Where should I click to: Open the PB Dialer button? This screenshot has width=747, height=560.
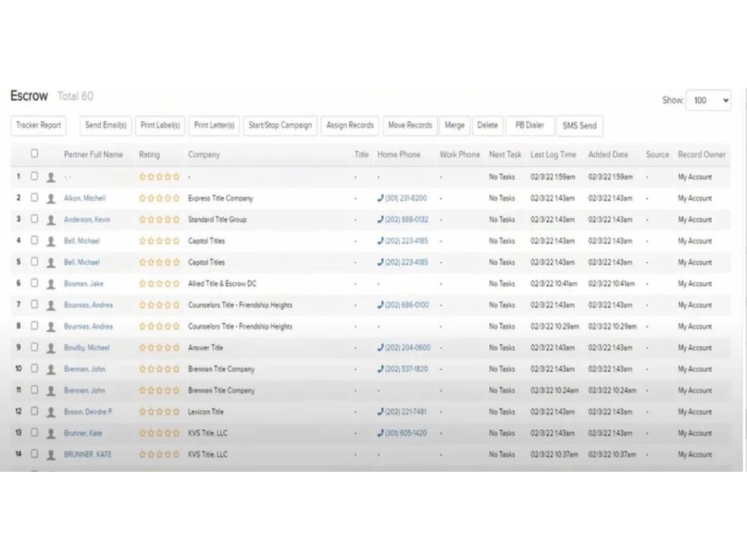coord(530,125)
